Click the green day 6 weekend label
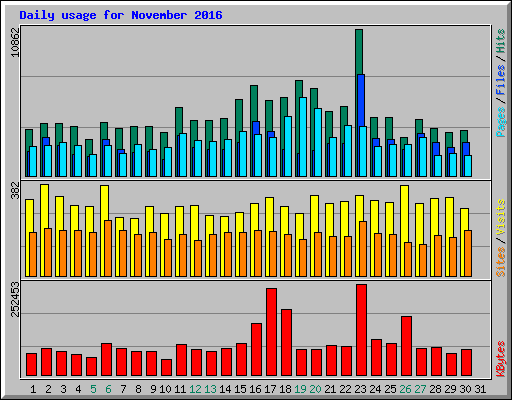The width and height of the screenshot is (512, 400). 108,389
